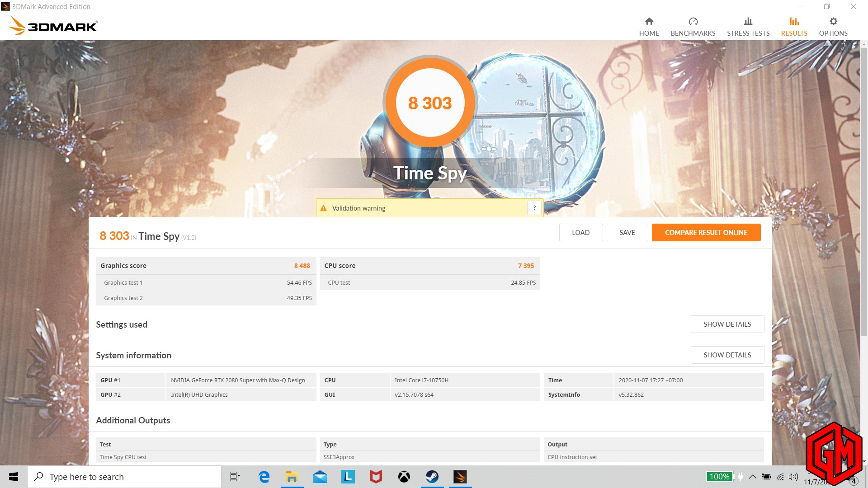Click the CPU score value 7 395

[526, 266]
